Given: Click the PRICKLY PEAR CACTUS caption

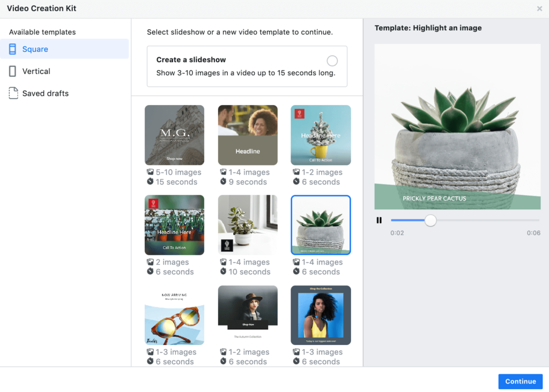Looking at the screenshot, I should (434, 198).
